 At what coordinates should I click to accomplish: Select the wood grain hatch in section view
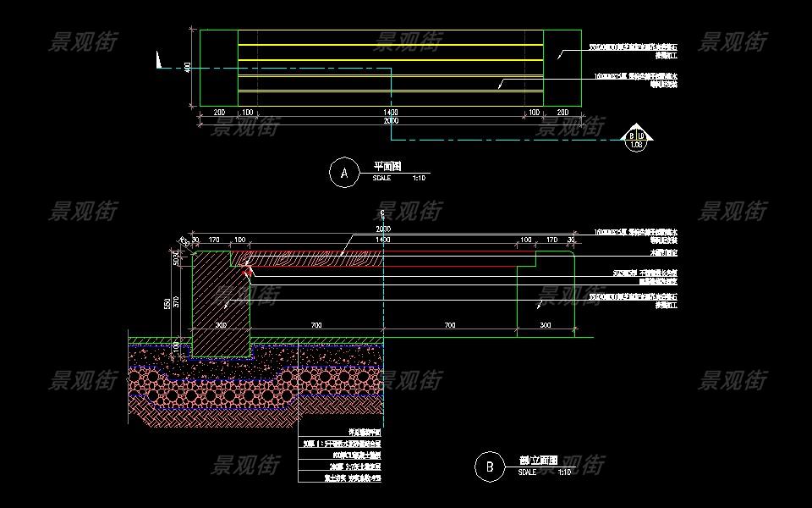point(321,256)
